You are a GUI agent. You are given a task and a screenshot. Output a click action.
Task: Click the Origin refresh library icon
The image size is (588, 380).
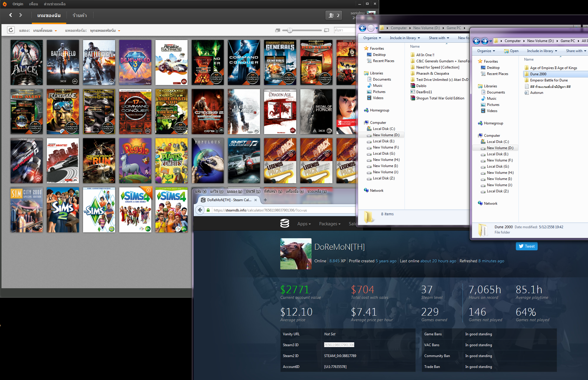point(11,30)
